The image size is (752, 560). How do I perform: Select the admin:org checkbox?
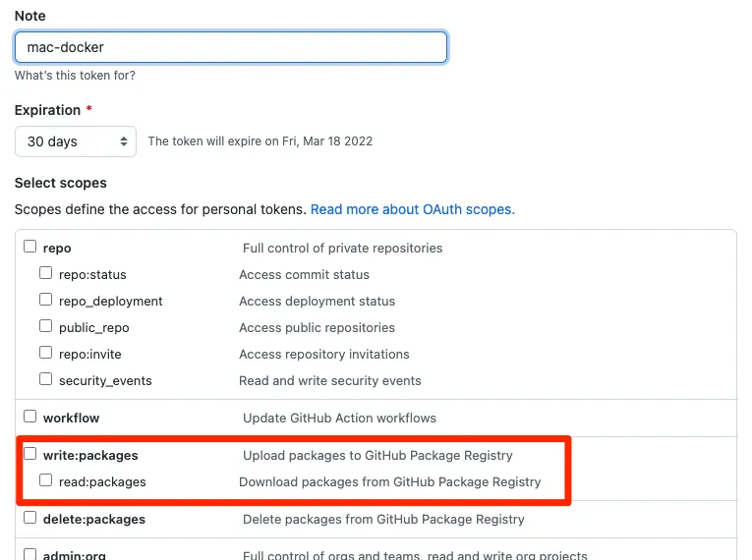point(30,555)
